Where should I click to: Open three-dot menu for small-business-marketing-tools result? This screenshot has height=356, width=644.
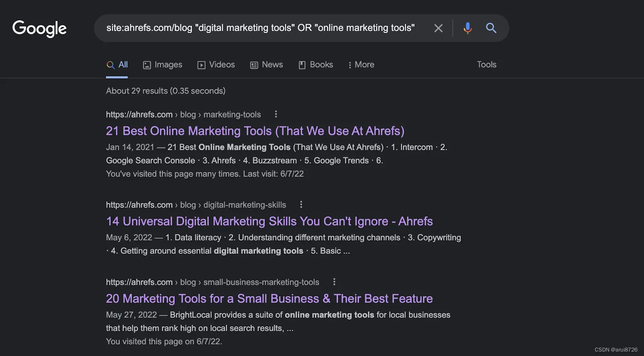click(x=334, y=282)
